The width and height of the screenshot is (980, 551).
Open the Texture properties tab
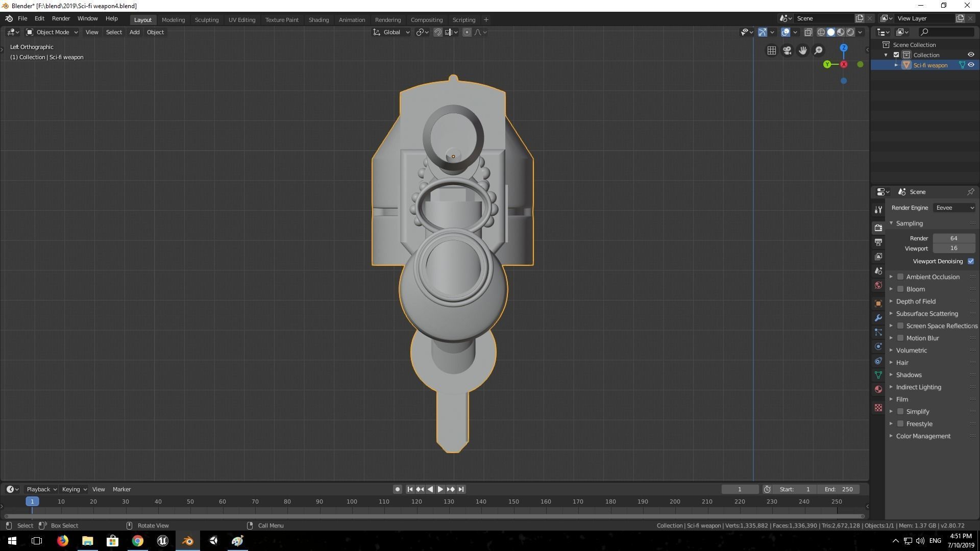tap(878, 408)
